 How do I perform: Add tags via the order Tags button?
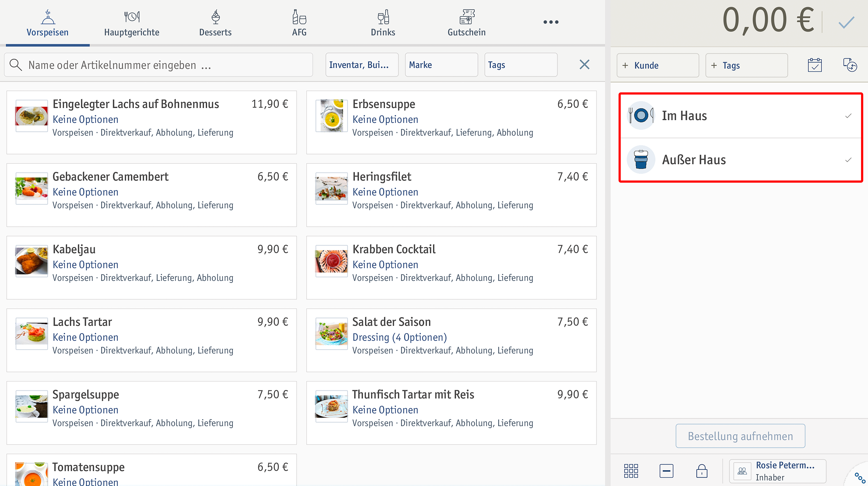pyautogui.click(x=746, y=65)
